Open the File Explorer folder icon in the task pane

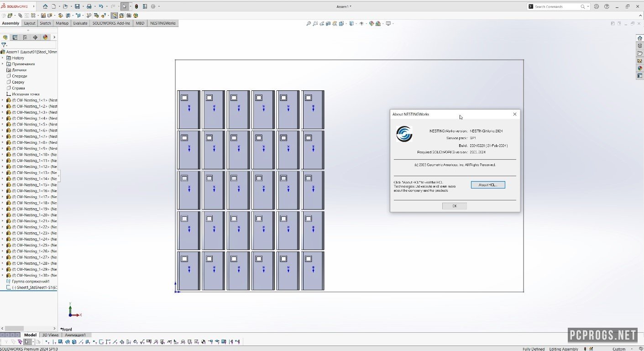640,53
